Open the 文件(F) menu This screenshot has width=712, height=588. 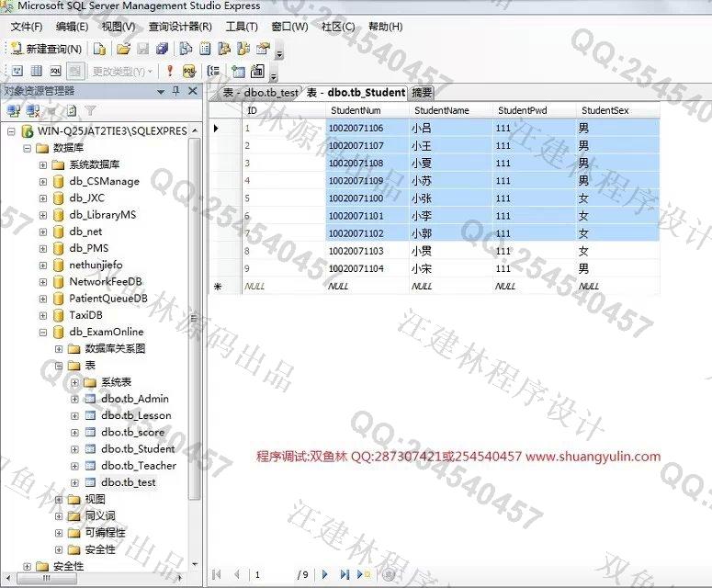coord(27,27)
